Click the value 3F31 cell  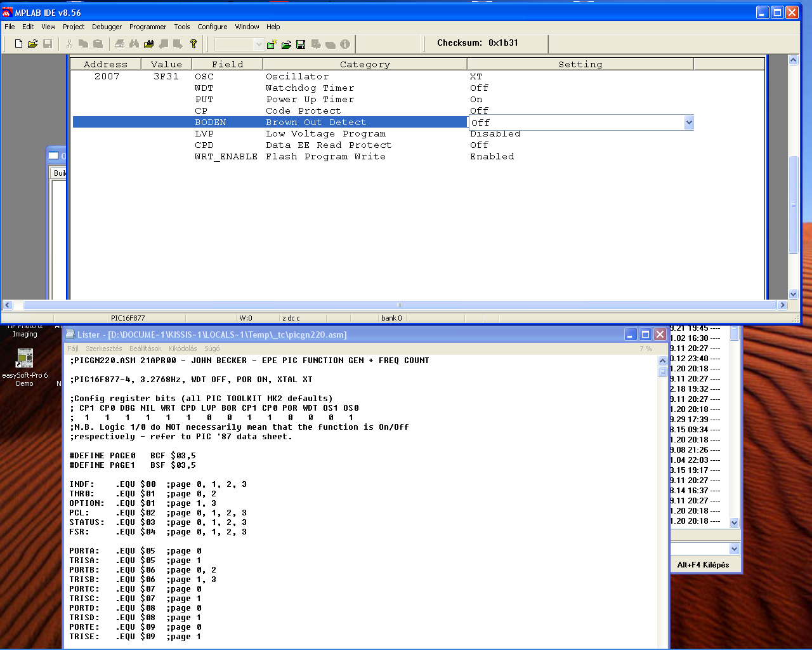[166, 76]
